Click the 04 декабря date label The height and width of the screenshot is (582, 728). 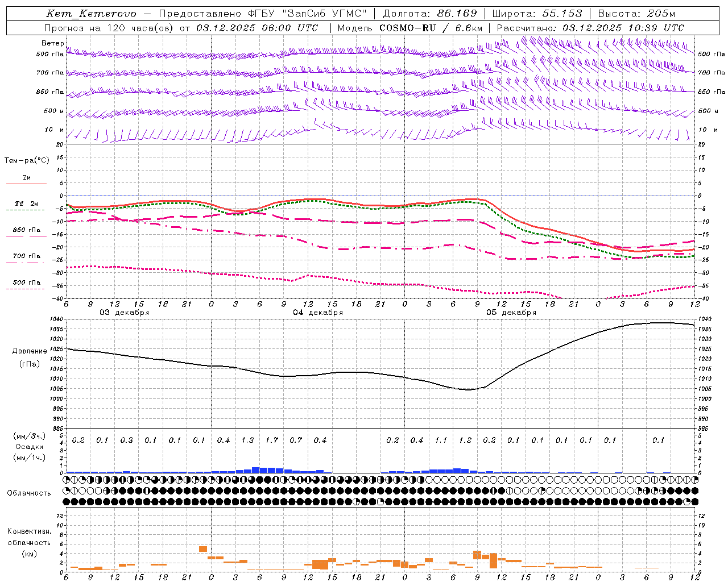[x=318, y=313]
